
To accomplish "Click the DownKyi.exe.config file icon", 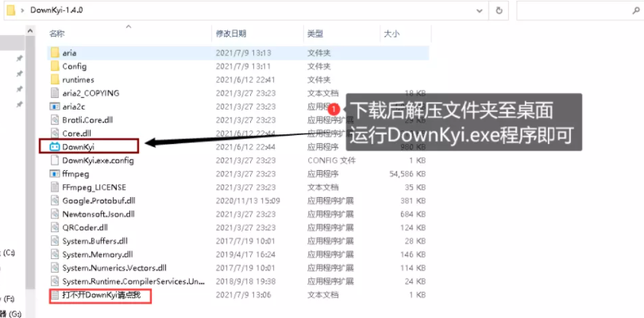I will (x=54, y=160).
